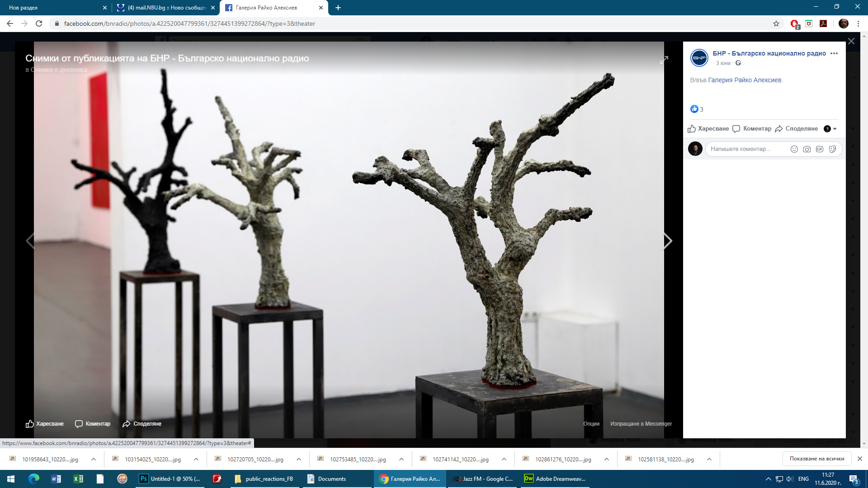Open the Снимки в дневника album link
Screen dimensions: 868x488
[x=59, y=70]
